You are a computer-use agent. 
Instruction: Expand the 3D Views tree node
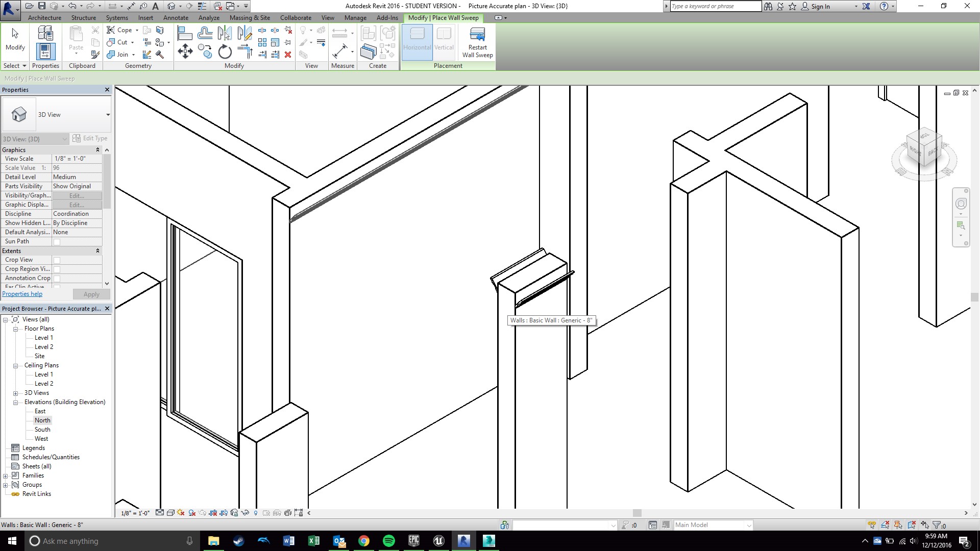(15, 393)
